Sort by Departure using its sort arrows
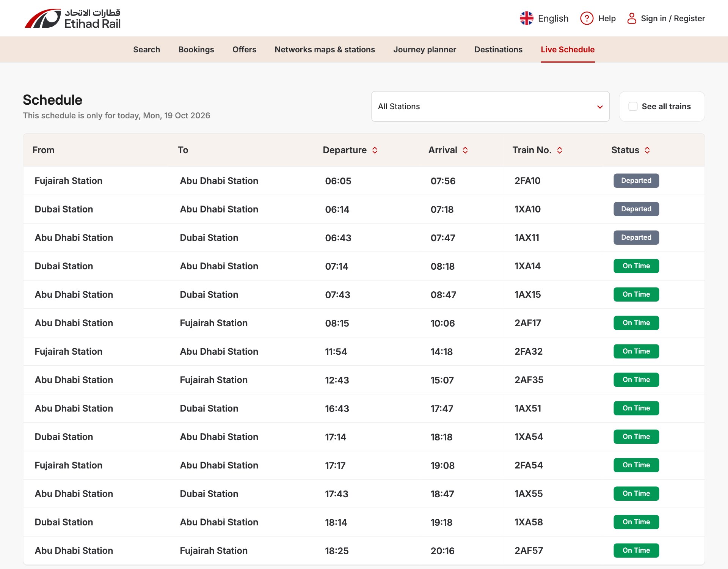This screenshot has width=728, height=569. (x=375, y=150)
